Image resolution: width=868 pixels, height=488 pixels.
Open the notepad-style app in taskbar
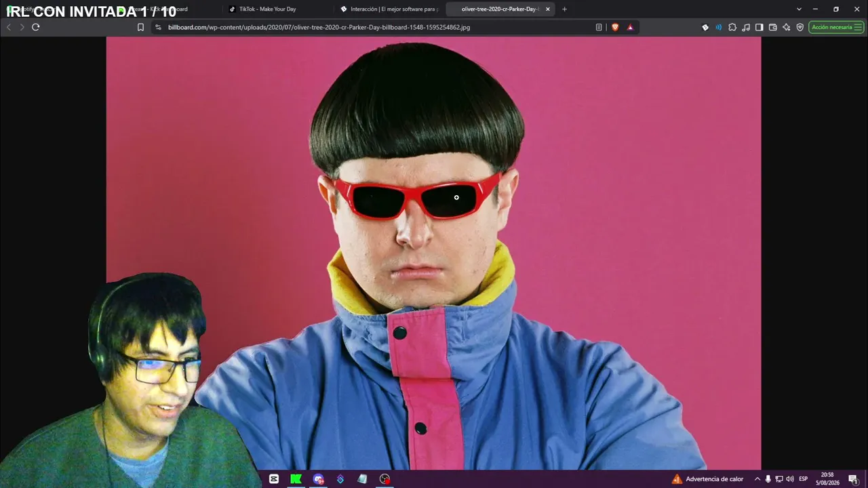(362, 479)
